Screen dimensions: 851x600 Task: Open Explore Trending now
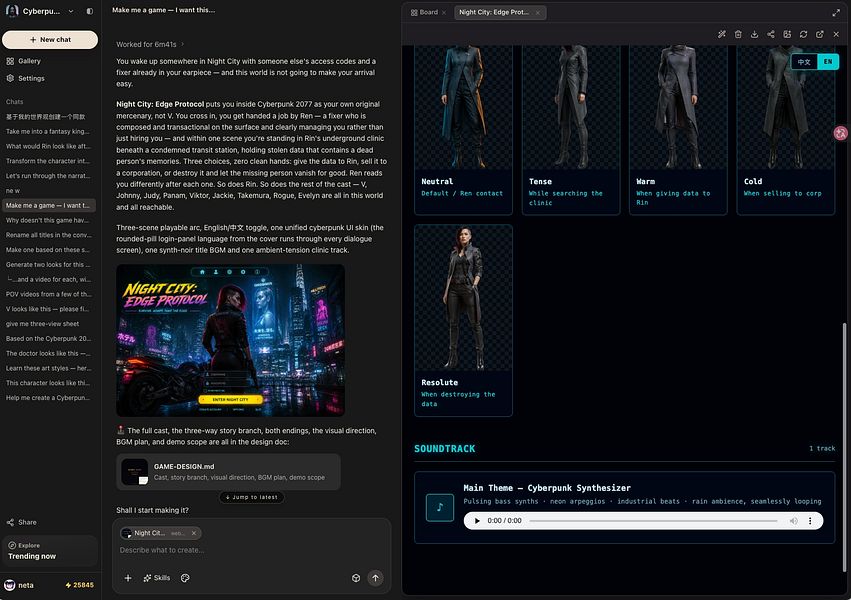[50, 551]
